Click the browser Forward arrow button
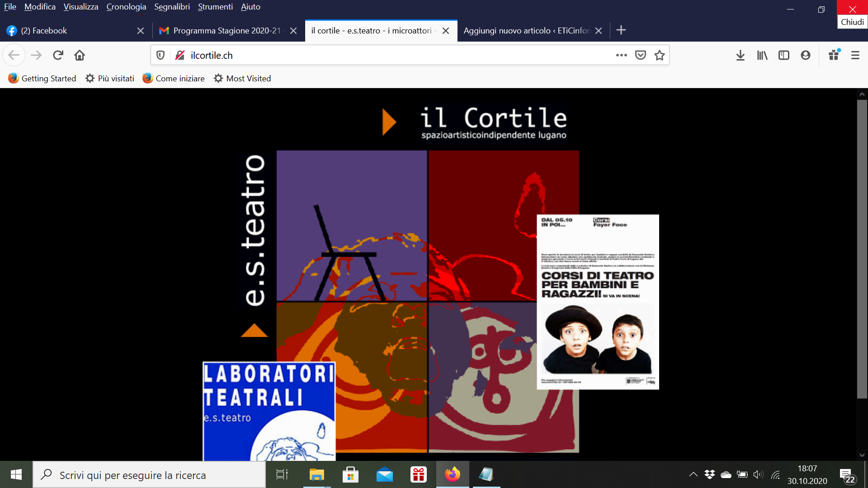This screenshot has width=868, height=488. pos(36,55)
